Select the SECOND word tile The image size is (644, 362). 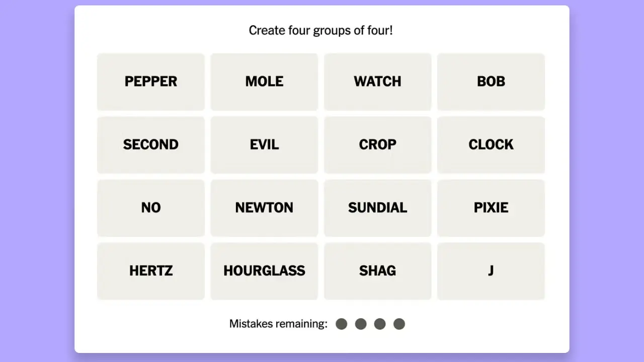(x=151, y=145)
